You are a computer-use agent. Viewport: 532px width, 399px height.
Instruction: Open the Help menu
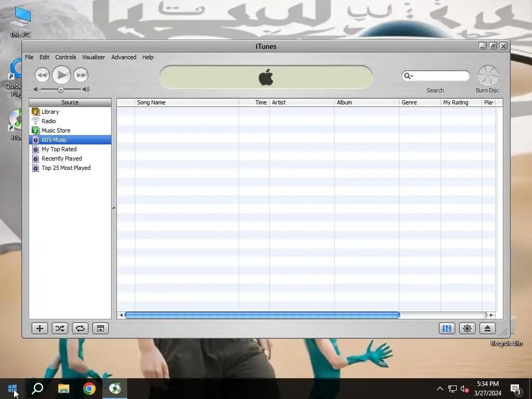click(148, 57)
